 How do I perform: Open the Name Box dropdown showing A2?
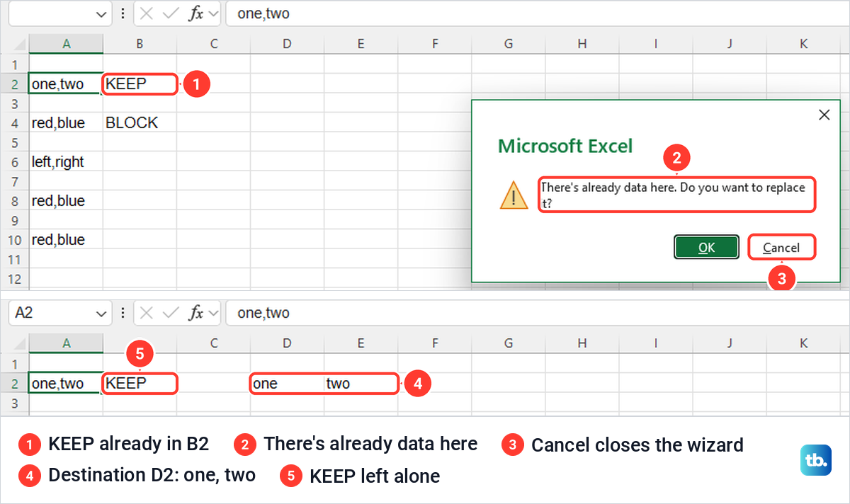point(102,312)
